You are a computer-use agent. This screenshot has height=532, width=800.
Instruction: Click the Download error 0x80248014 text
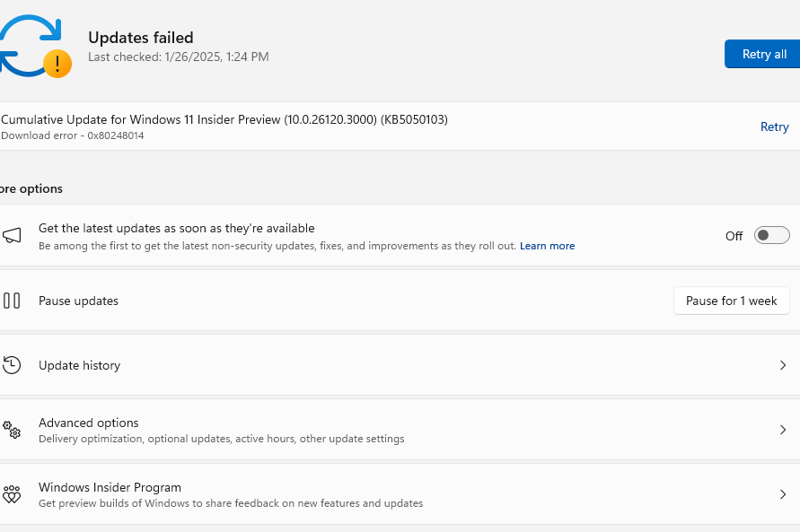pyautogui.click(x=73, y=135)
